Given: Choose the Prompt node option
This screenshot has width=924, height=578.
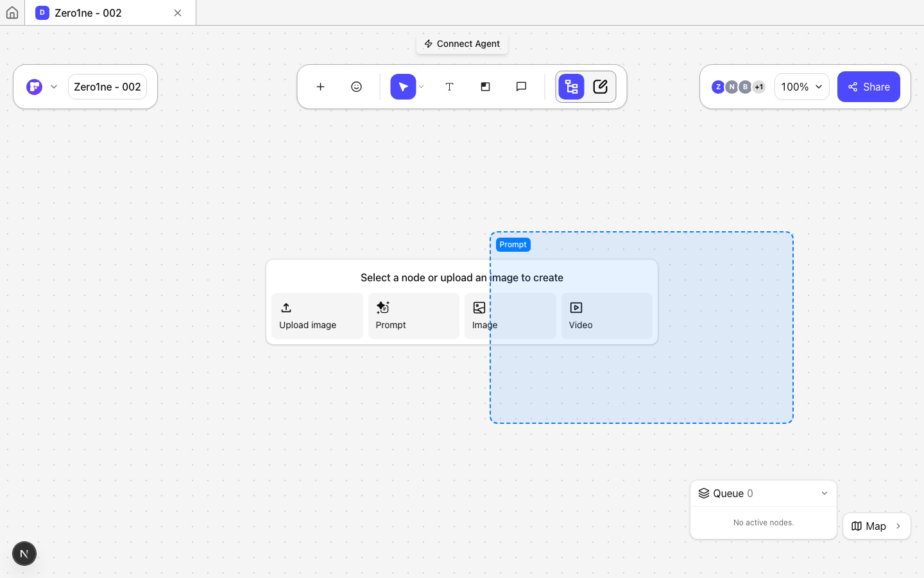Looking at the screenshot, I should click(414, 316).
